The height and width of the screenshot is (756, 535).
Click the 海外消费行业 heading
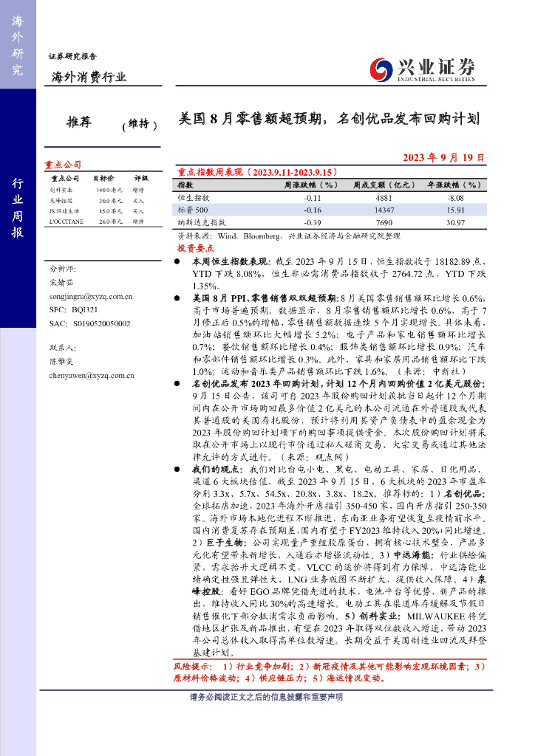89,77
